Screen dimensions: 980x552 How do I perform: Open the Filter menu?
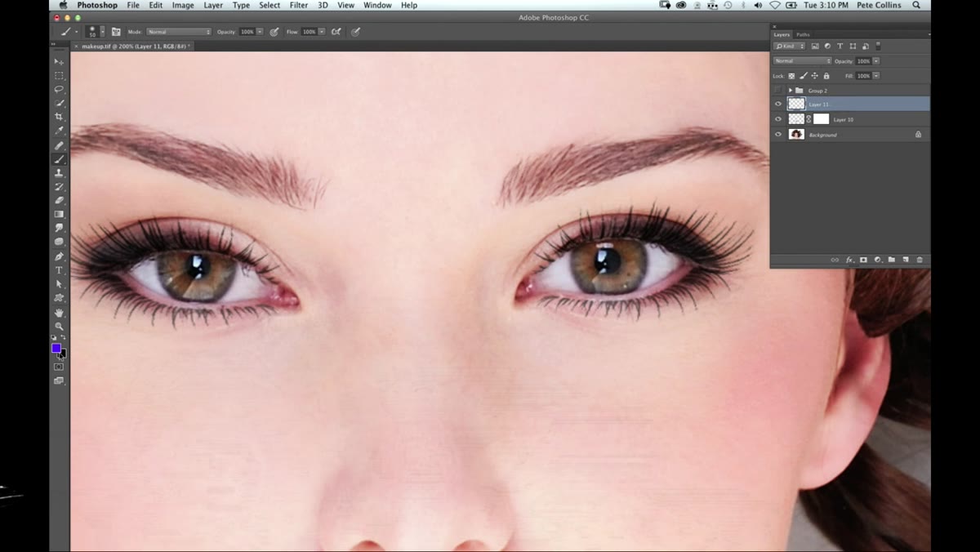coord(299,5)
